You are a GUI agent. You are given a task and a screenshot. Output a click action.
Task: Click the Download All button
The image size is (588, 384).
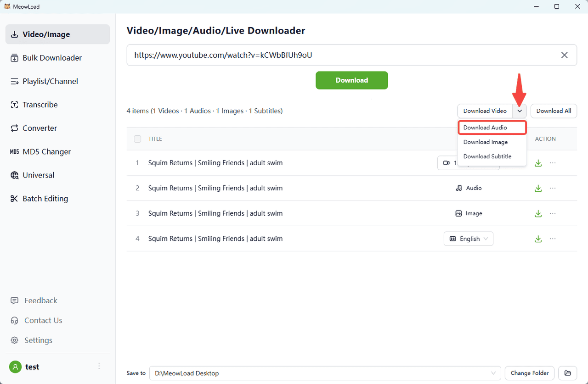click(x=554, y=111)
